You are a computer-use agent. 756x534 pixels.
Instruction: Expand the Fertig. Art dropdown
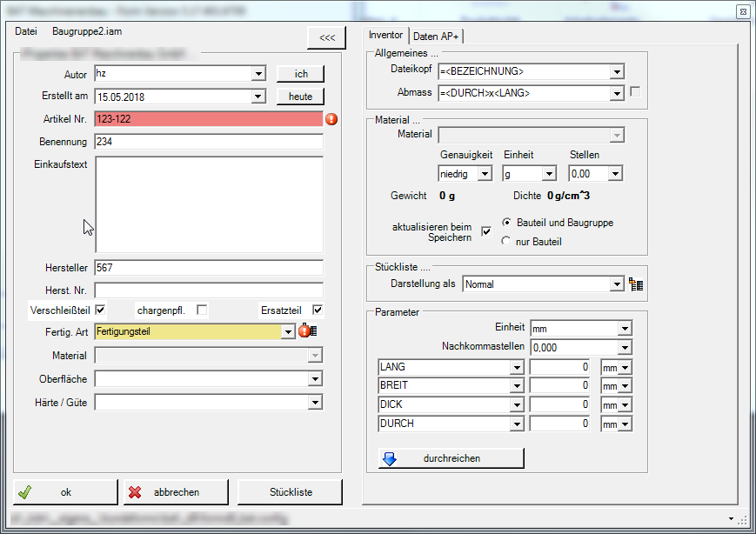[288, 331]
